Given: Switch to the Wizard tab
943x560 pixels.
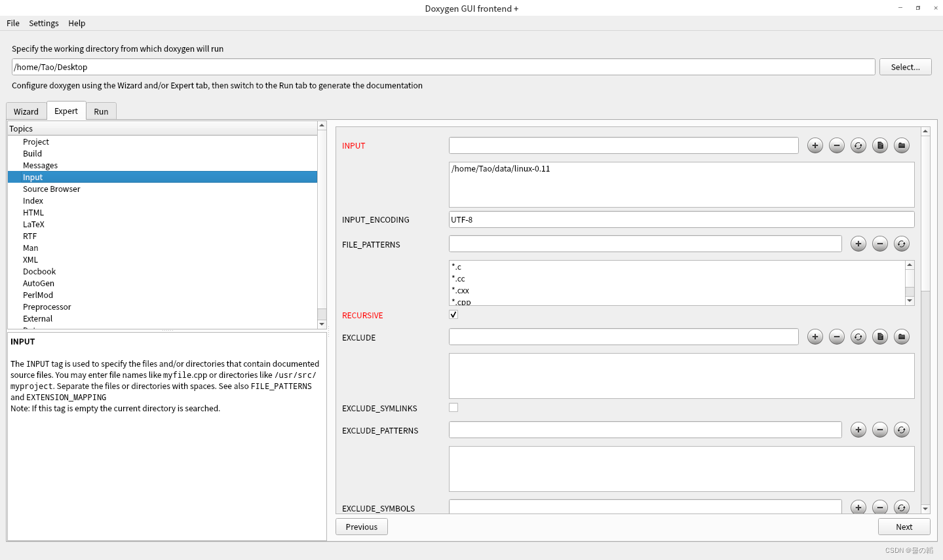Looking at the screenshot, I should pyautogui.click(x=26, y=111).
